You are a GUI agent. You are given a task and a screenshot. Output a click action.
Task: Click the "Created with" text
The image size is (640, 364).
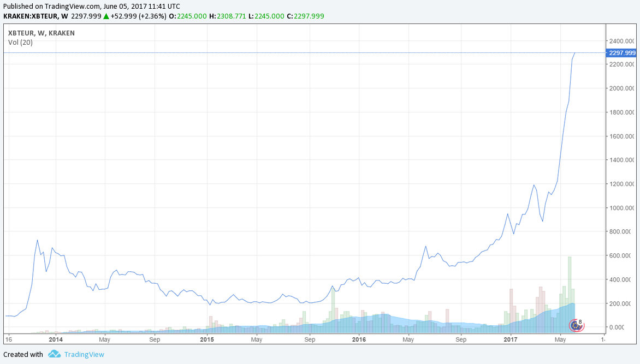23,354
